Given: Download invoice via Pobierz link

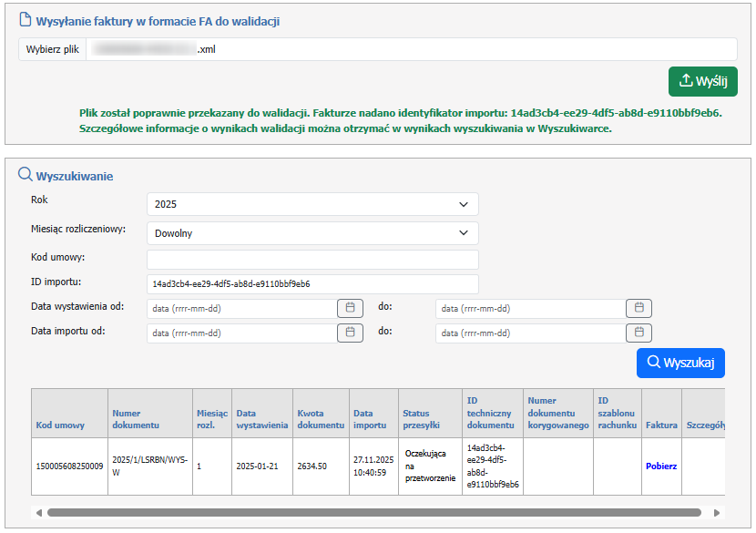Looking at the screenshot, I should pos(661,466).
